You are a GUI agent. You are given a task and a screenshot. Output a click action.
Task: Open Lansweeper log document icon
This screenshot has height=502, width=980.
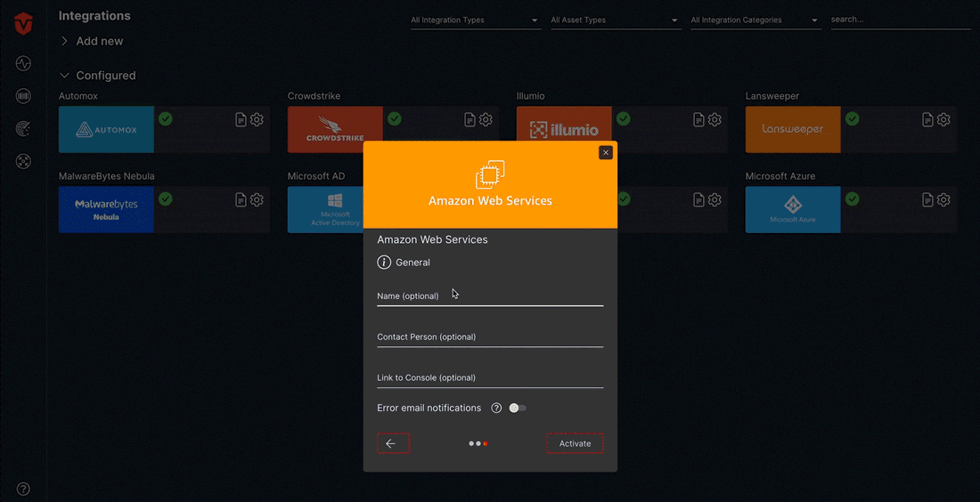coord(928,120)
